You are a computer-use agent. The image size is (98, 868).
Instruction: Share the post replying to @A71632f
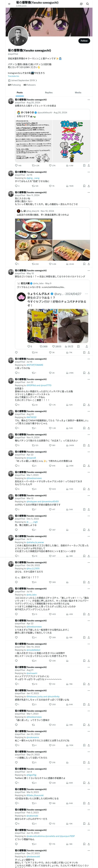[x=89, y=428]
